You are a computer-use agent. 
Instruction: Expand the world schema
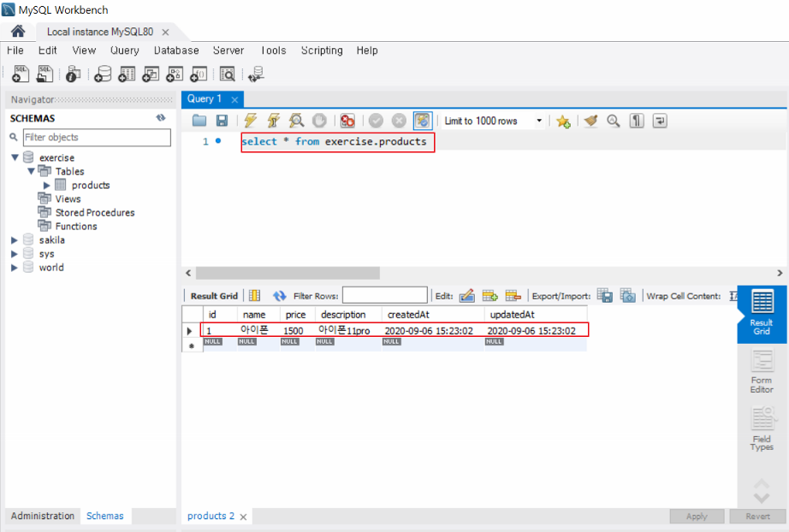tap(15, 268)
